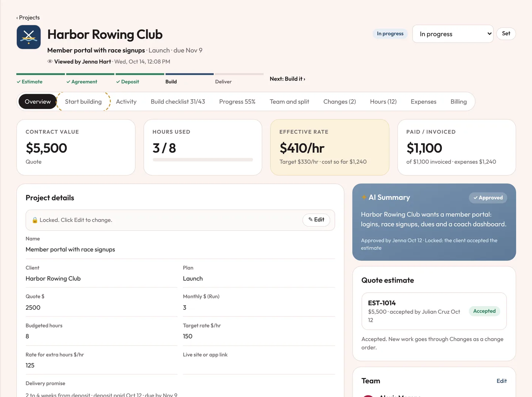Open the Hours (12) tab
The width and height of the screenshot is (532, 397).
coord(383,101)
